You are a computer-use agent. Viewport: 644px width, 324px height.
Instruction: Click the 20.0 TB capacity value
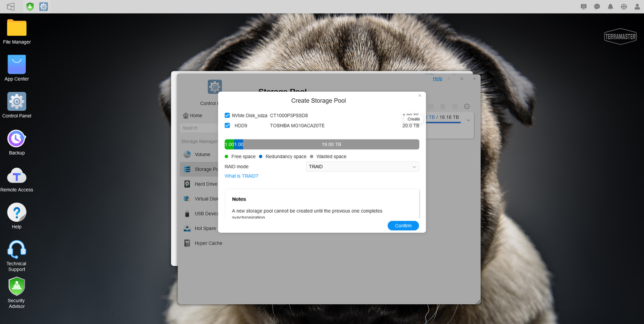tap(411, 125)
